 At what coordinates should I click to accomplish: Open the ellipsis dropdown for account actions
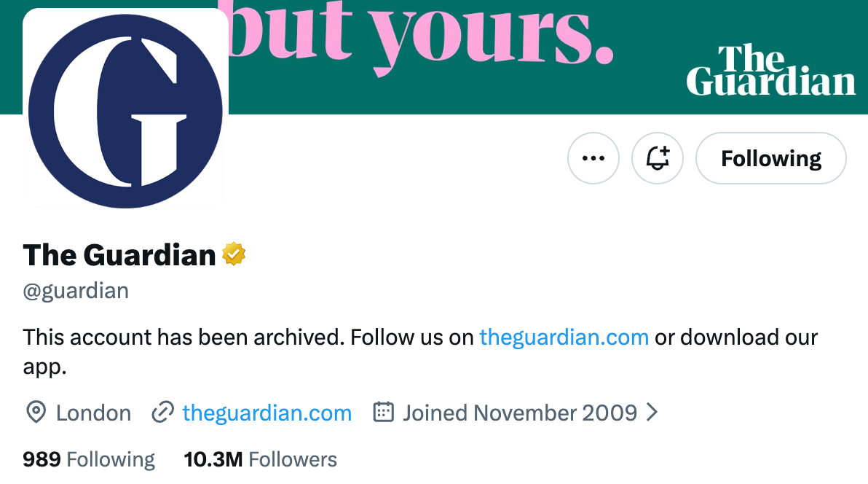pos(593,157)
